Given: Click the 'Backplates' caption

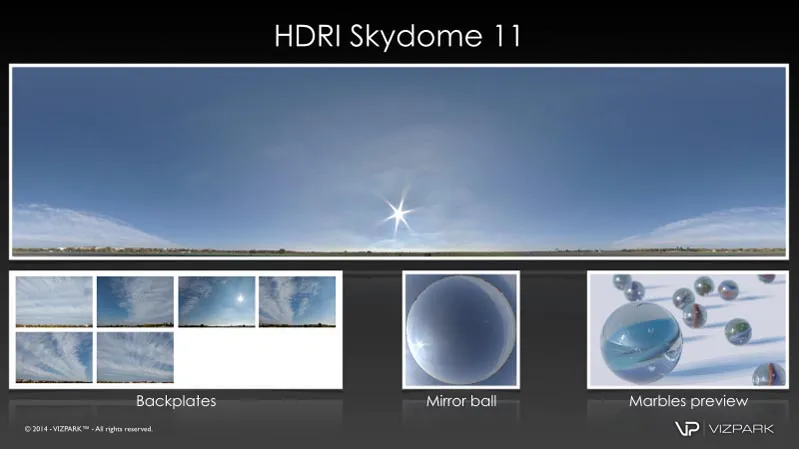Looking at the screenshot, I should [176, 401].
